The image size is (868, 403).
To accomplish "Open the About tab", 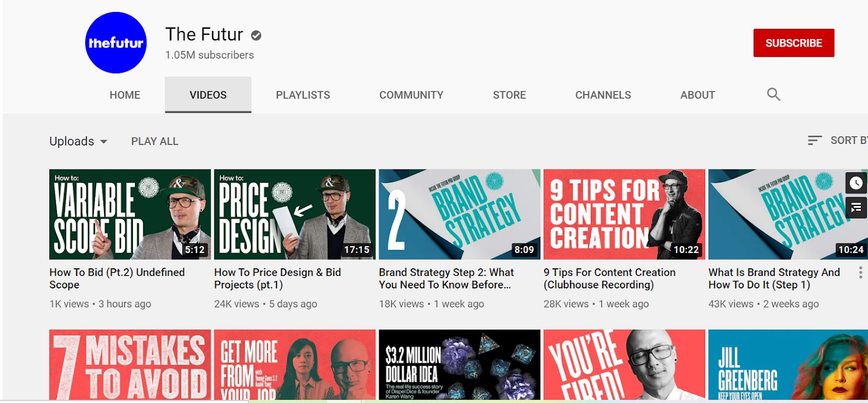I will tap(698, 95).
